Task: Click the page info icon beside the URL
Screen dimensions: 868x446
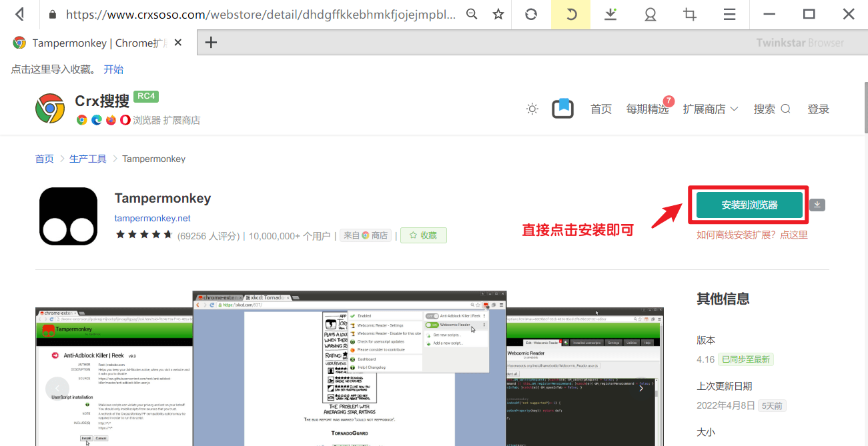Action: point(53,14)
